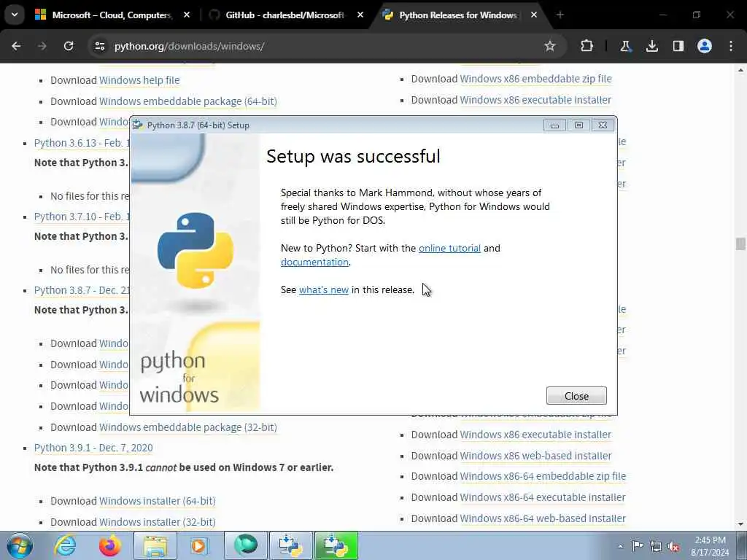Open Chrome downloads icon
This screenshot has height=560, width=747.
click(x=651, y=46)
